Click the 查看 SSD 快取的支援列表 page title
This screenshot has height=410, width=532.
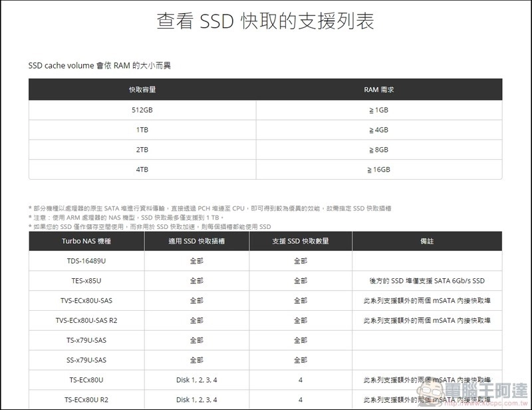click(266, 21)
